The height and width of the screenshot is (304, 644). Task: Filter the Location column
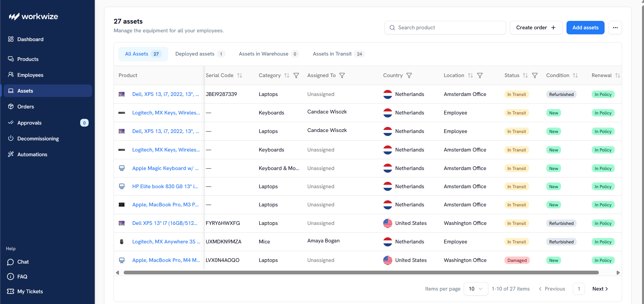tap(480, 75)
